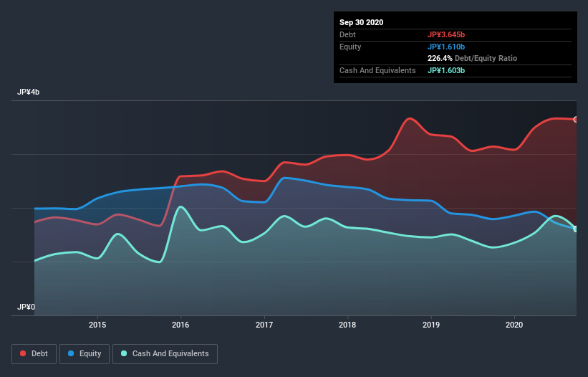Click the Sep 30 2020 tooltip date
588x377 pixels.
pyautogui.click(x=361, y=22)
